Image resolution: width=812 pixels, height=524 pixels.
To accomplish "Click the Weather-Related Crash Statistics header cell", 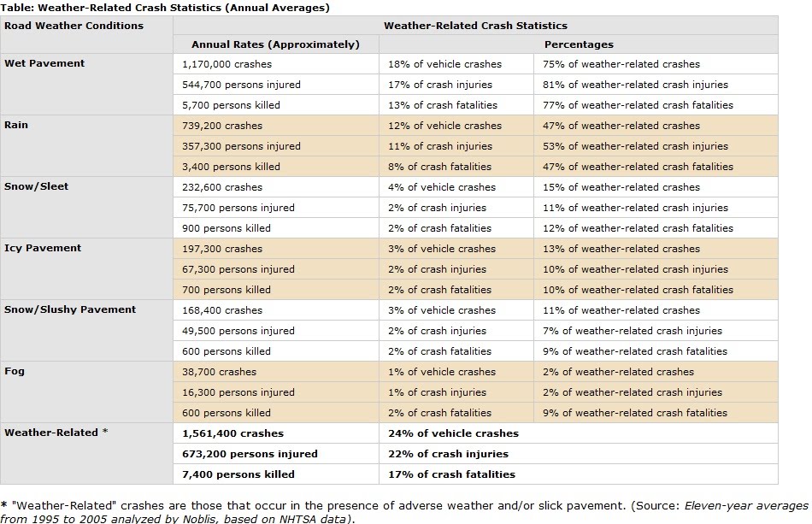I will [475, 26].
